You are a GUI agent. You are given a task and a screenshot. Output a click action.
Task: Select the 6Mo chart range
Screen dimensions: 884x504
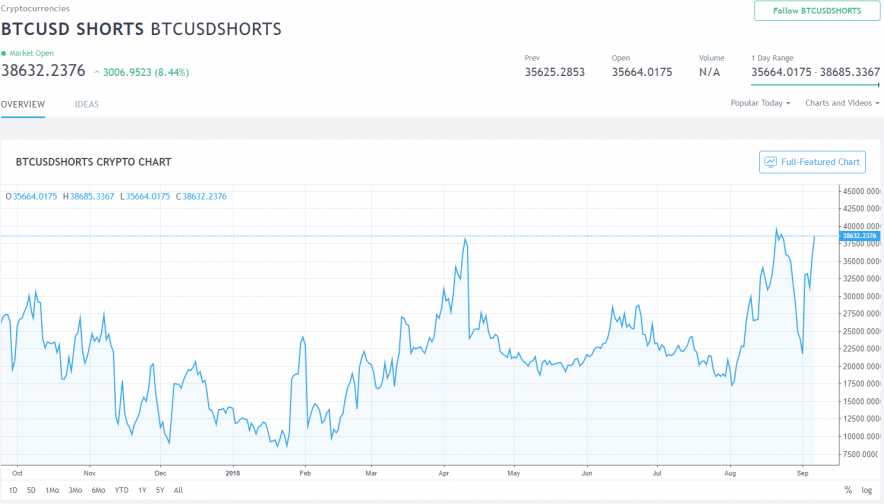tap(98, 490)
